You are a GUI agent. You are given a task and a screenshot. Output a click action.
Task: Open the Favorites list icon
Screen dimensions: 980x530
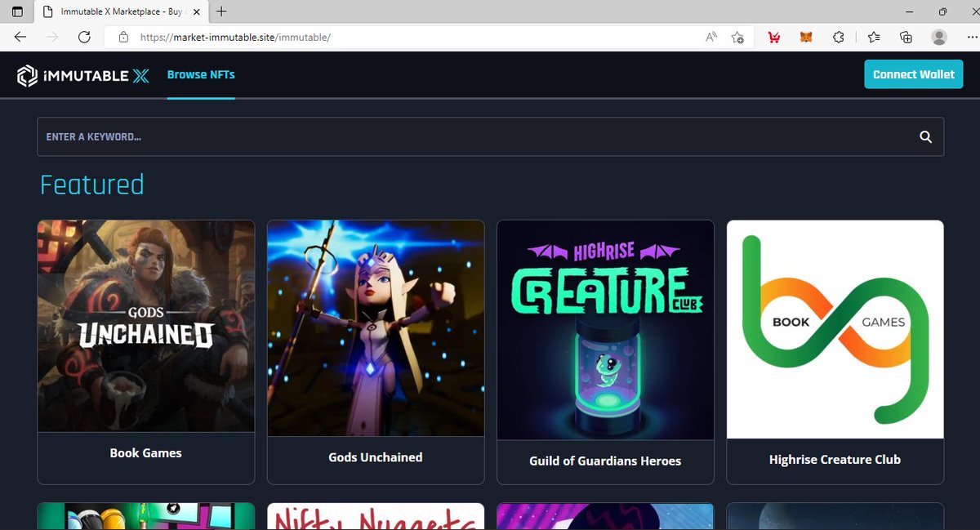pos(874,37)
